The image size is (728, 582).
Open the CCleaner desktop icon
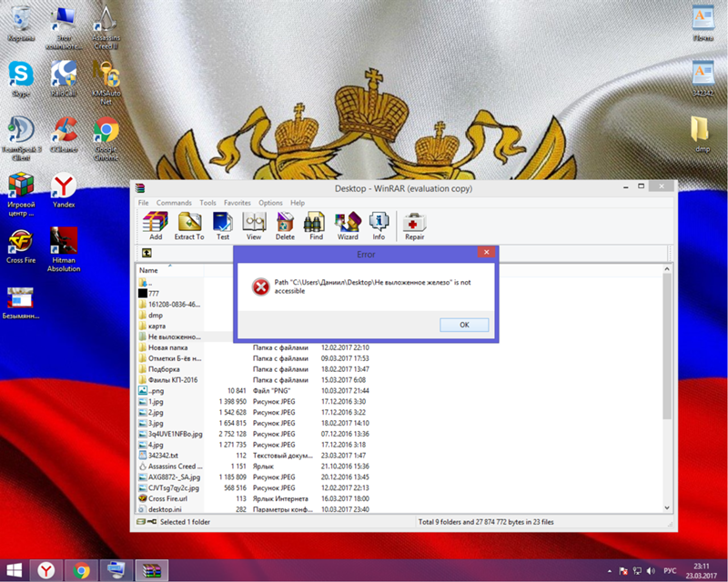[64, 135]
